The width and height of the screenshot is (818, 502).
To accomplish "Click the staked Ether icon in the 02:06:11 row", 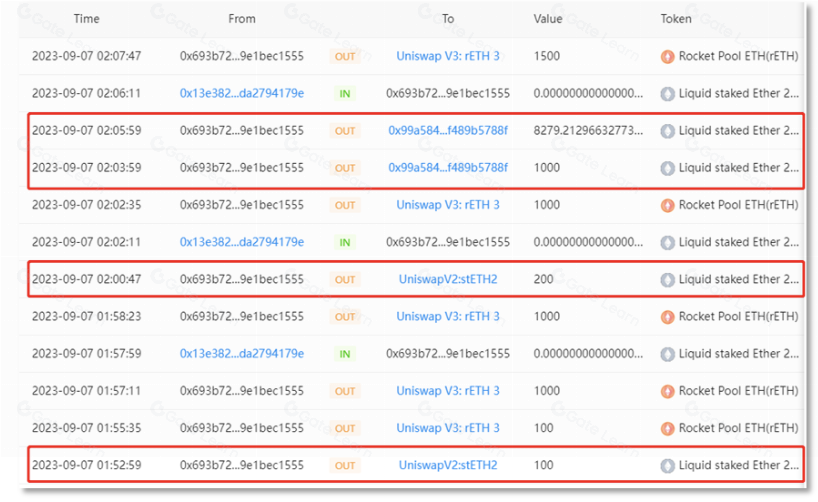I will 667,94.
